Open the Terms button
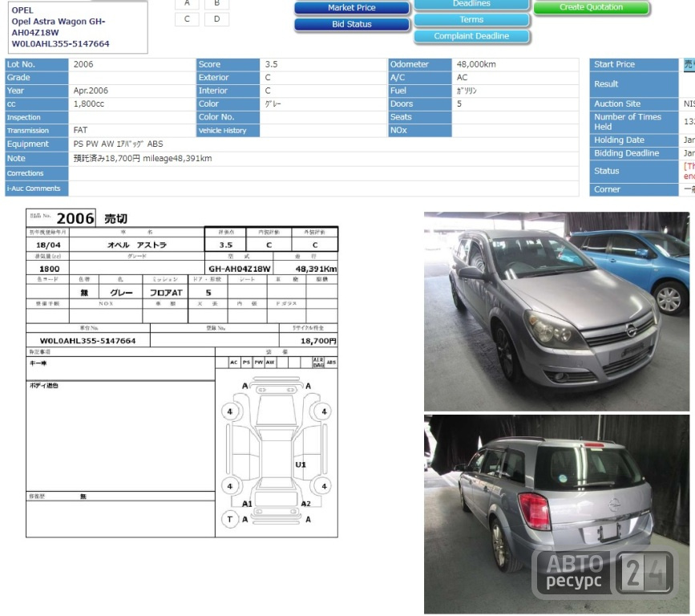 pyautogui.click(x=471, y=19)
